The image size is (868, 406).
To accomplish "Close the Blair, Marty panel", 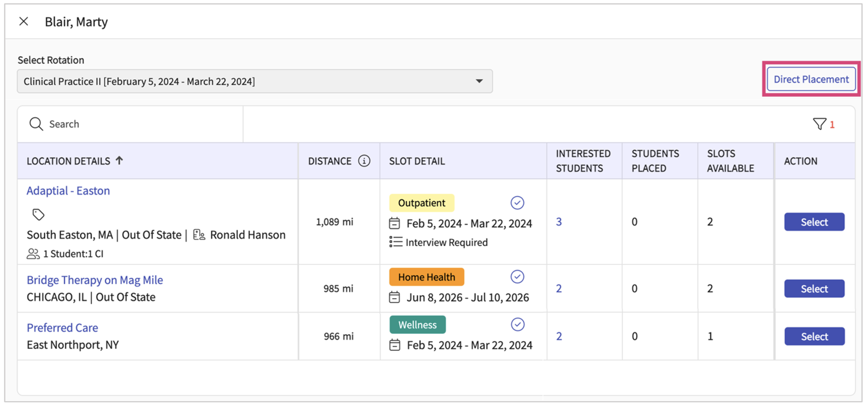I will (x=24, y=21).
